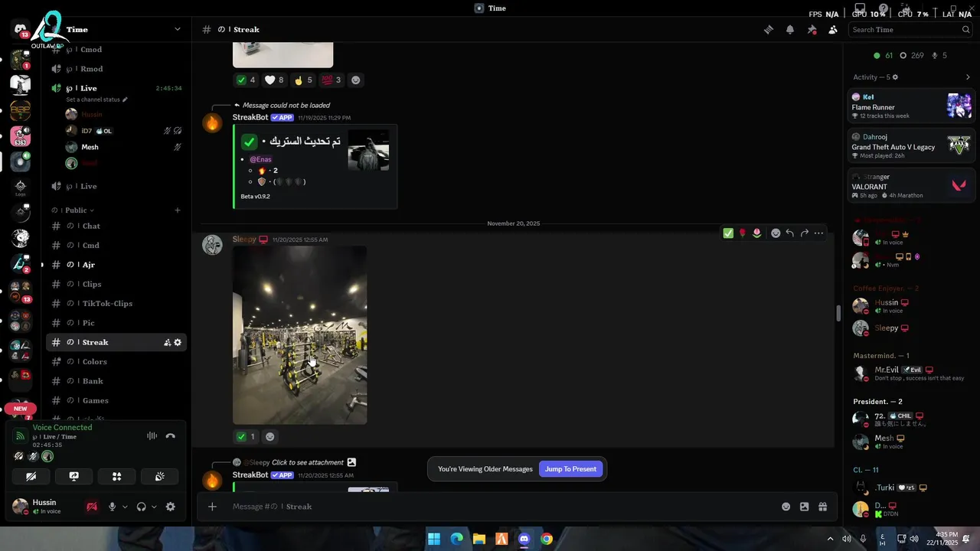Open pinned messages icon
Image resolution: width=980 pixels, height=551 pixels.
point(812,29)
